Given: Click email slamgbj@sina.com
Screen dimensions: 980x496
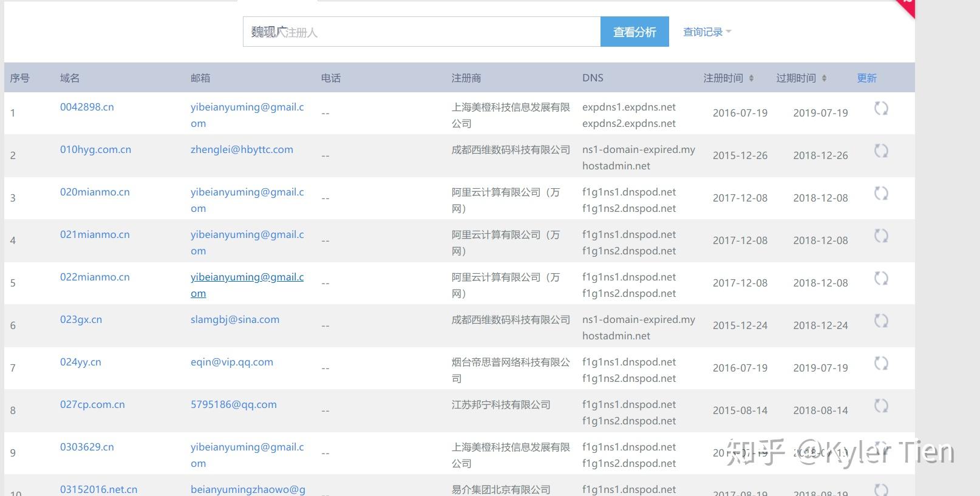Looking at the screenshot, I should (235, 319).
